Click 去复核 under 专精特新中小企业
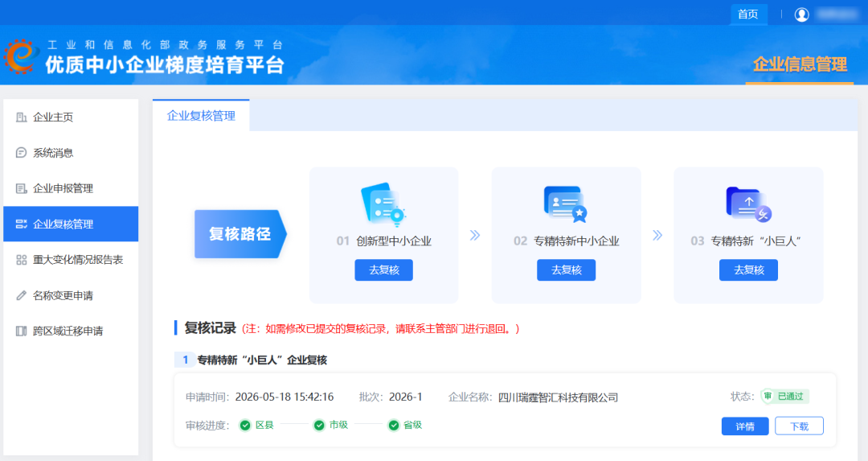868x461 pixels. (x=567, y=270)
